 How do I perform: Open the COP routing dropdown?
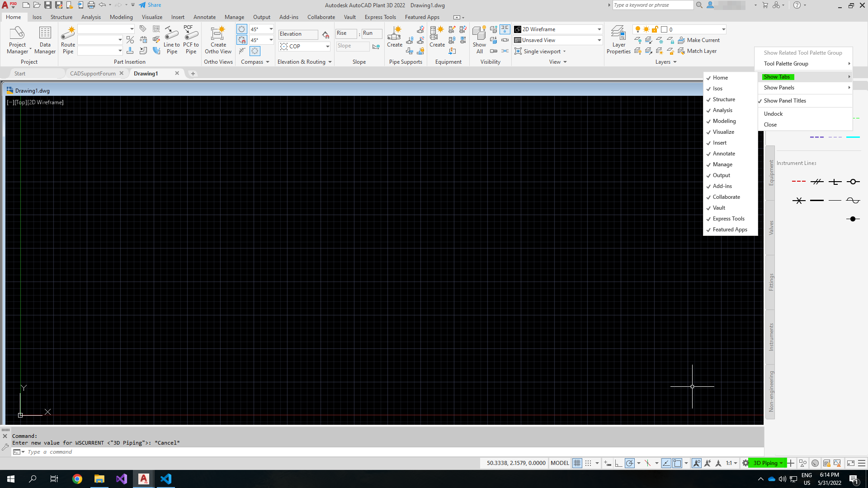[327, 46]
